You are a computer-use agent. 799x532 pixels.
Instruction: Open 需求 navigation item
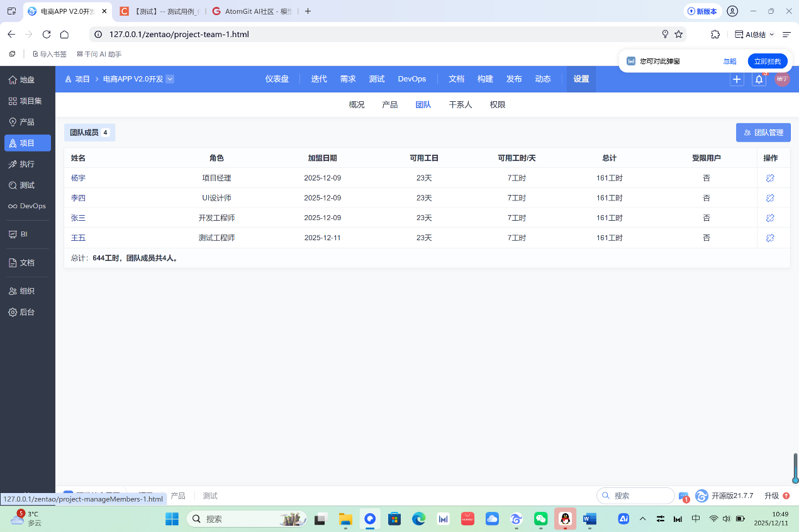(348, 79)
